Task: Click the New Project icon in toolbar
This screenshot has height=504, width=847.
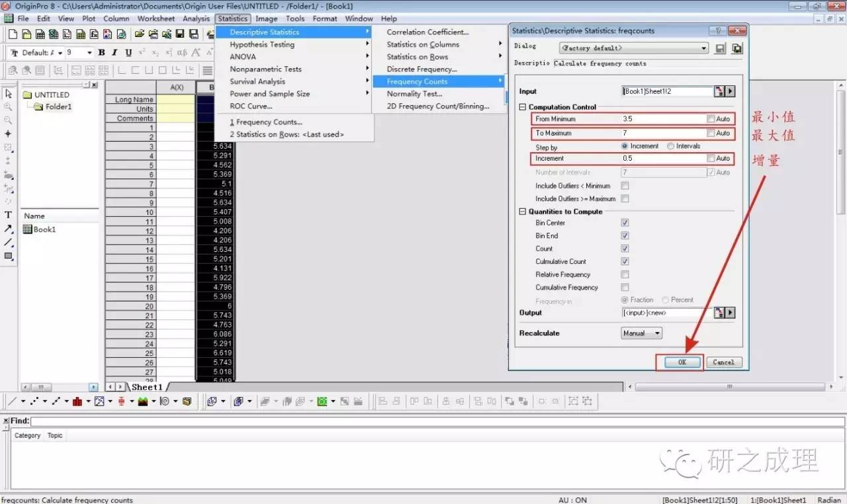Action: pos(12,34)
